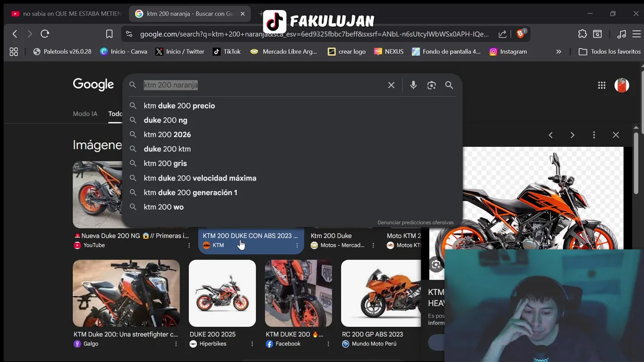The width and height of the screenshot is (644, 362).
Task: Open three-dot menu for Facebook result
Action: click(x=328, y=344)
